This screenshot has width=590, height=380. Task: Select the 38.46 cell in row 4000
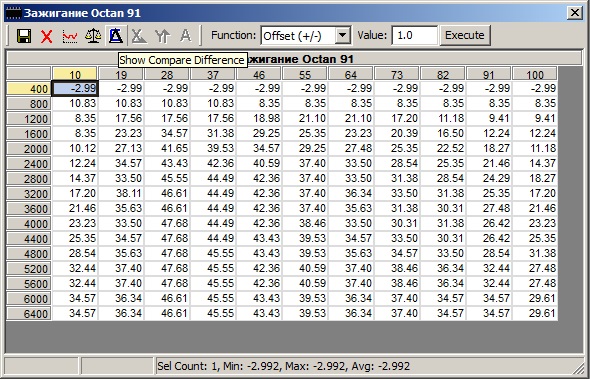[x=305, y=223]
